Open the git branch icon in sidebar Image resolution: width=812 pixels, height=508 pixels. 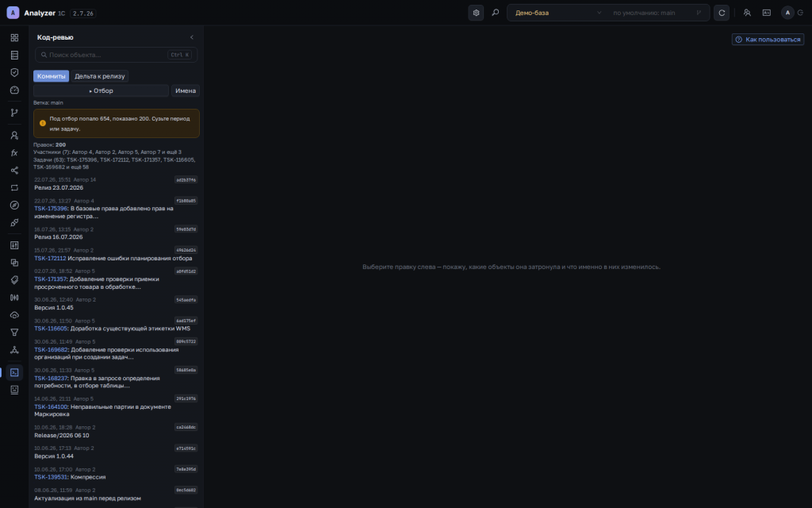14,113
